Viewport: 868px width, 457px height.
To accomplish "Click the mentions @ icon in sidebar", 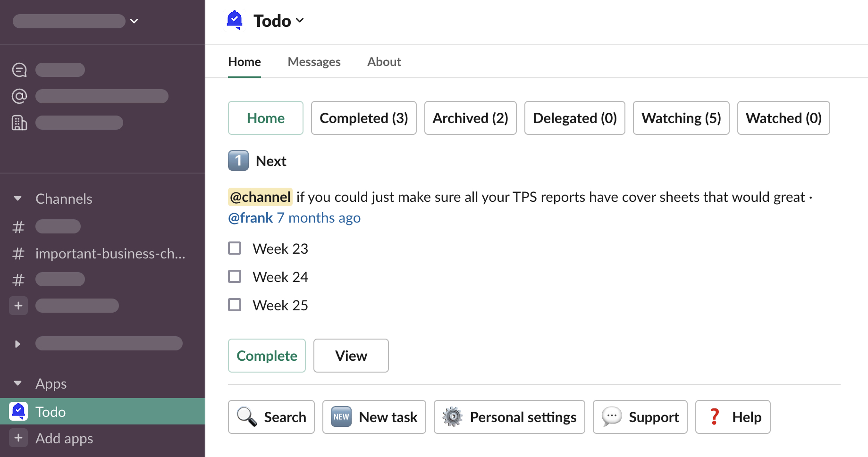I will tap(19, 96).
